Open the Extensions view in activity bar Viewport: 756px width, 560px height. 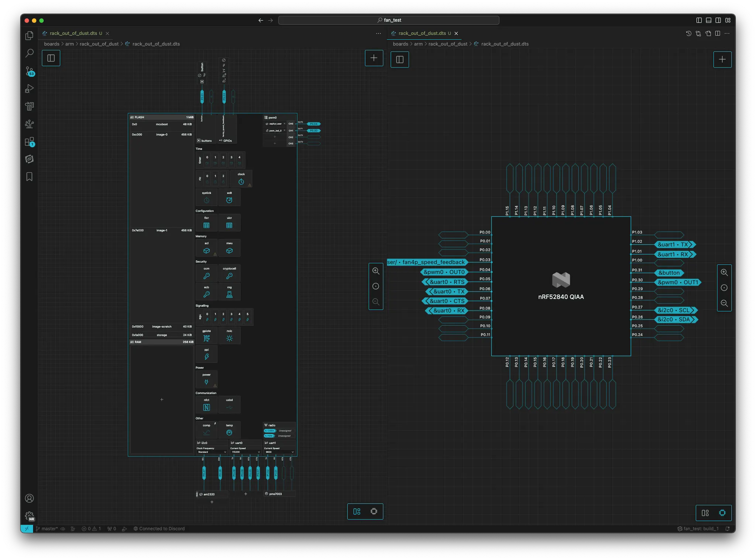30,142
